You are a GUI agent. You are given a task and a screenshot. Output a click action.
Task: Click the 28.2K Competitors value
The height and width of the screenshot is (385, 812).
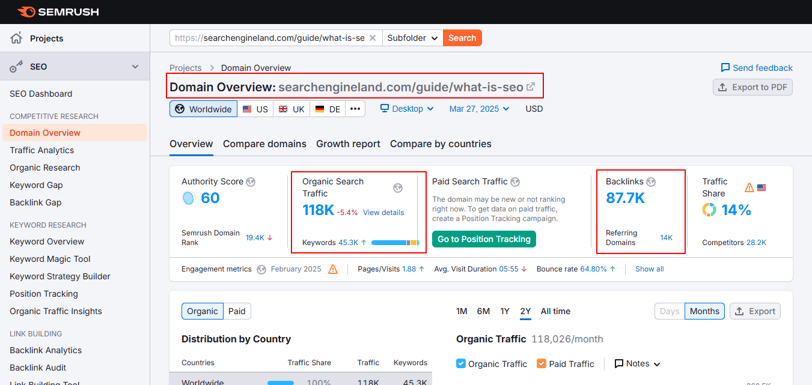pyautogui.click(x=756, y=242)
